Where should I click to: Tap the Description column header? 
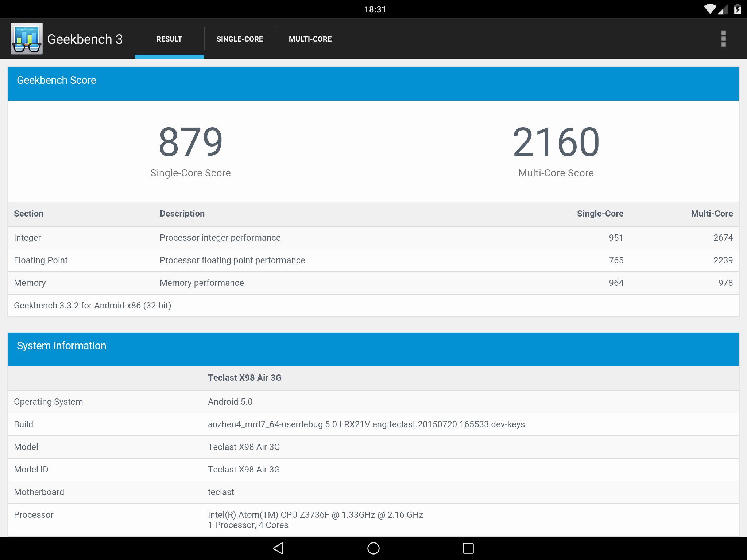(182, 214)
